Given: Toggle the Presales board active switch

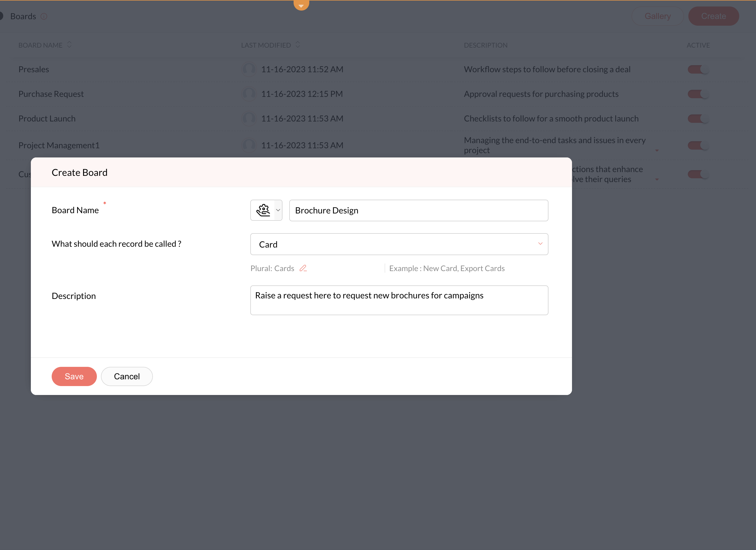Looking at the screenshot, I should point(698,69).
